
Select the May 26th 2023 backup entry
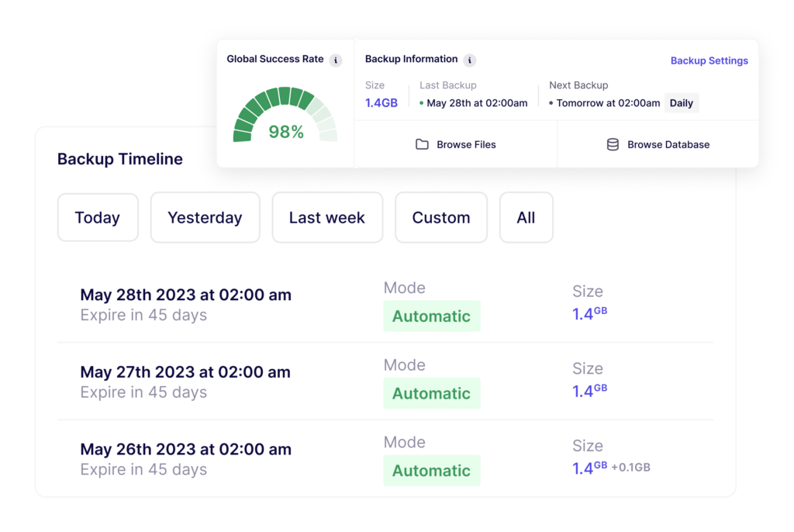pyautogui.click(x=185, y=448)
